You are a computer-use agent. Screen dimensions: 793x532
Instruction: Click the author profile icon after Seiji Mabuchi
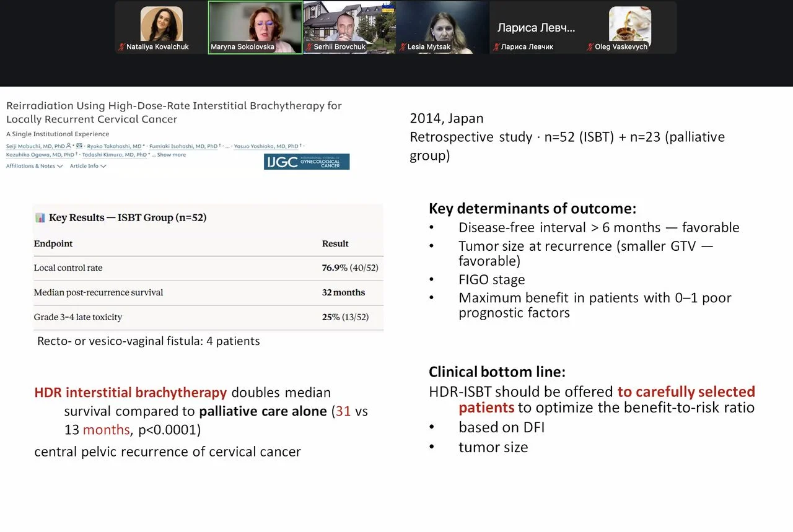(69, 146)
